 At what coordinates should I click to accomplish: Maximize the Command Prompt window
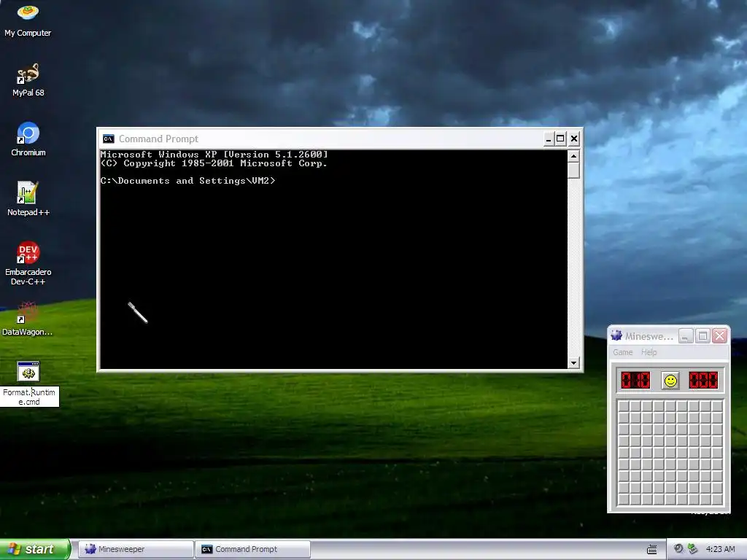click(561, 139)
